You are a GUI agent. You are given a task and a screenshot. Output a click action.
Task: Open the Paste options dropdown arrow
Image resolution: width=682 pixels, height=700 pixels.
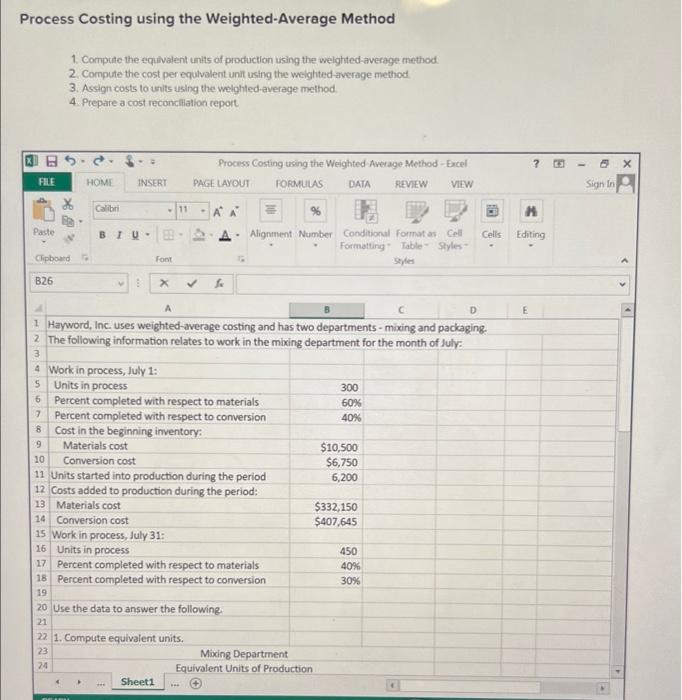[x=44, y=242]
